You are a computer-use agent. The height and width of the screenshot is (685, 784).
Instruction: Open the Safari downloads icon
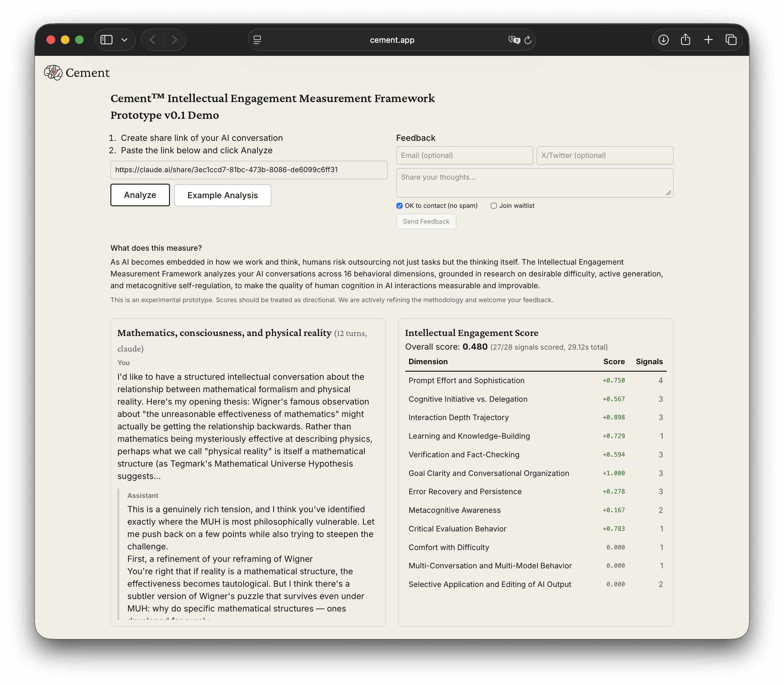[x=663, y=40]
